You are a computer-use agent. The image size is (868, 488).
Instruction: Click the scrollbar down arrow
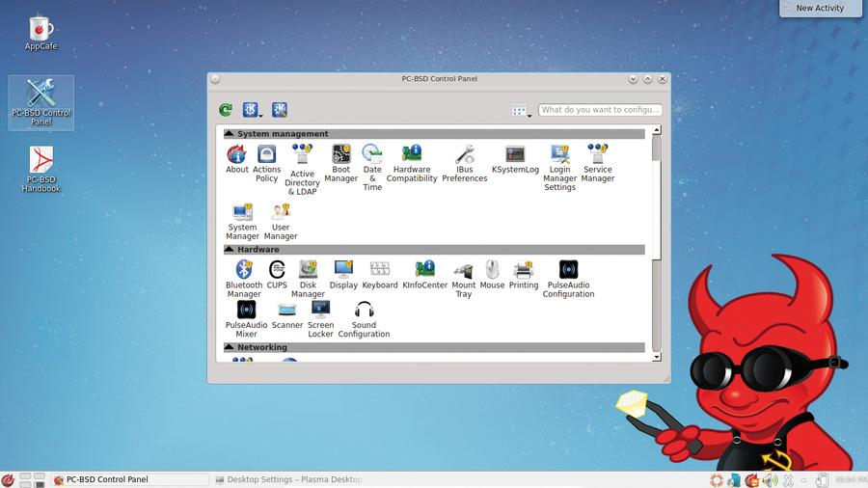(657, 358)
